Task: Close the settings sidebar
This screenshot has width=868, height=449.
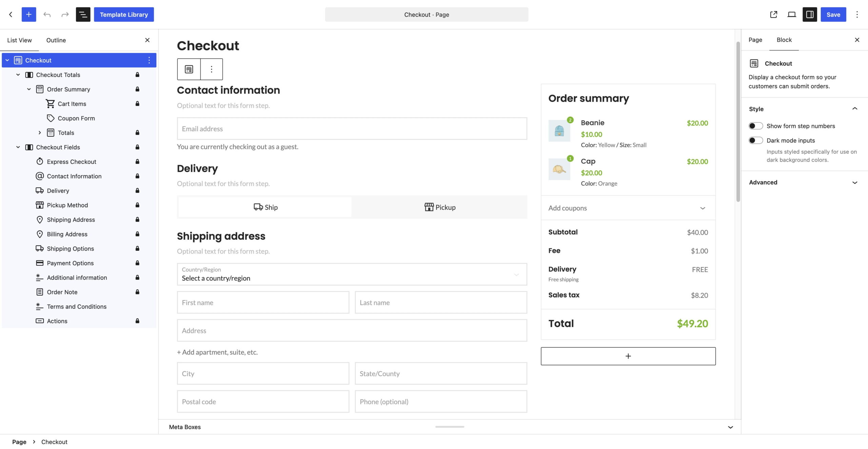Action: (x=857, y=40)
